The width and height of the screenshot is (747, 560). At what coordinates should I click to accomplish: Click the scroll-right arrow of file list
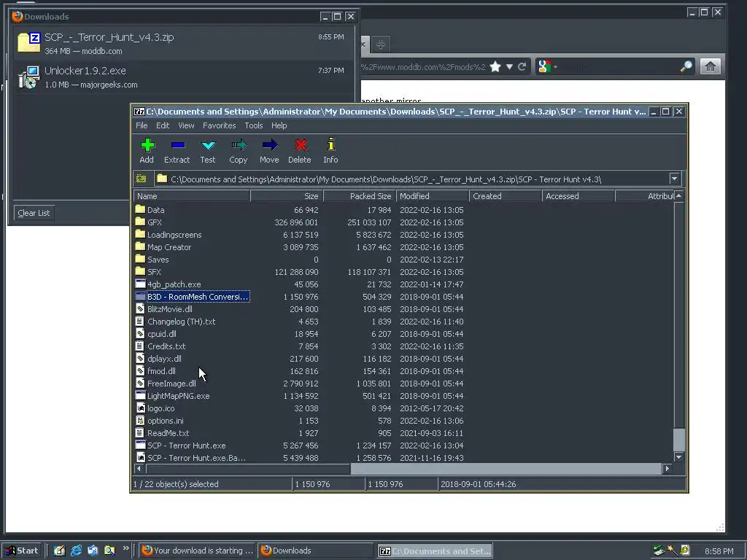(667, 469)
